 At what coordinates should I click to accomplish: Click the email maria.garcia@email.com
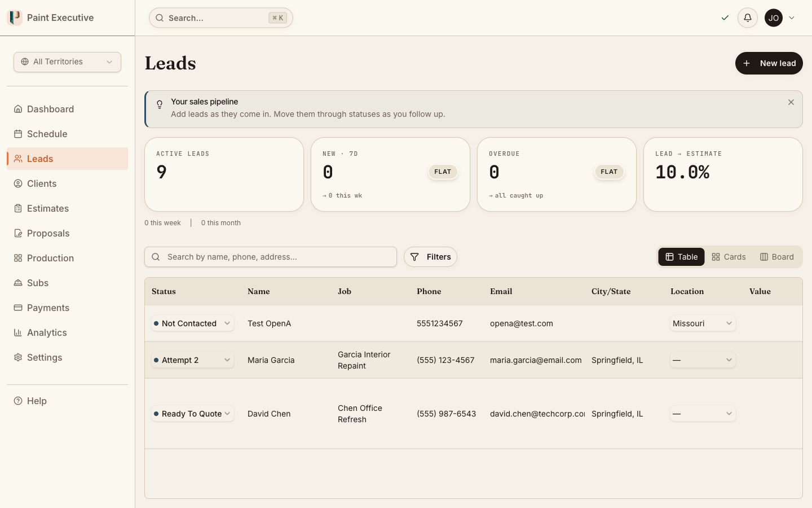coord(536,360)
